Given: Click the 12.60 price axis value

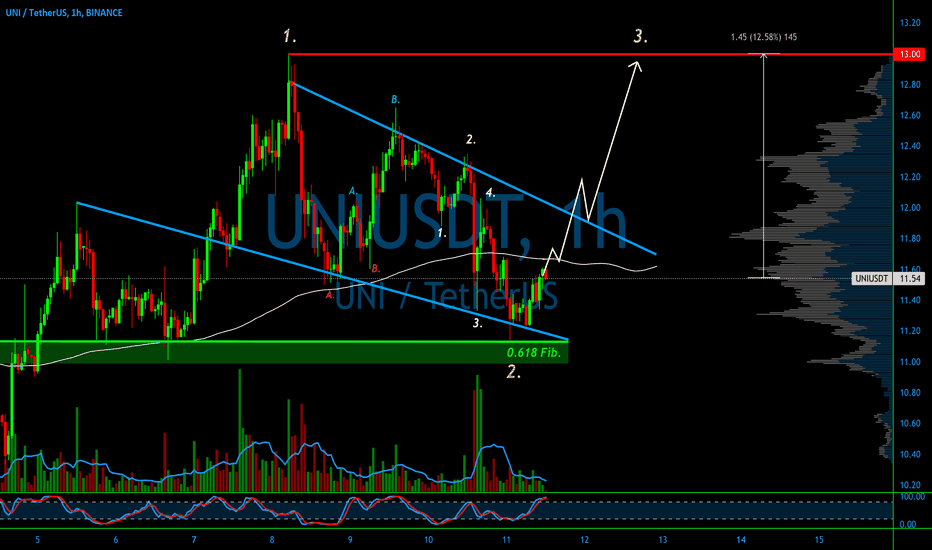Looking at the screenshot, I should (x=909, y=115).
